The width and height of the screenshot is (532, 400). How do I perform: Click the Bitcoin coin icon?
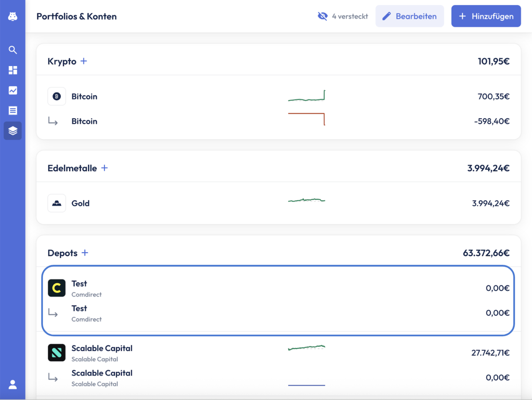[57, 96]
